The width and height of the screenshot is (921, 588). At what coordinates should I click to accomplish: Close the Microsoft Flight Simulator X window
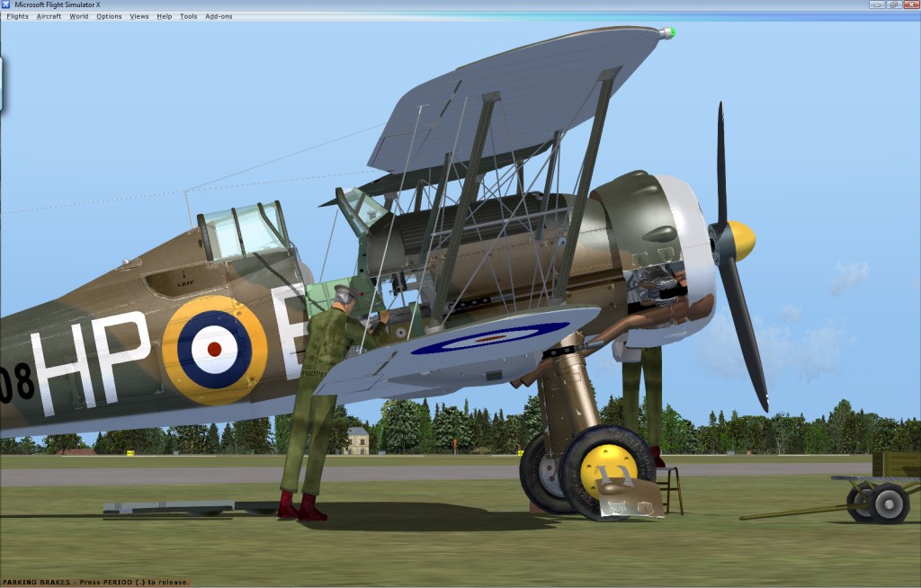910,4
